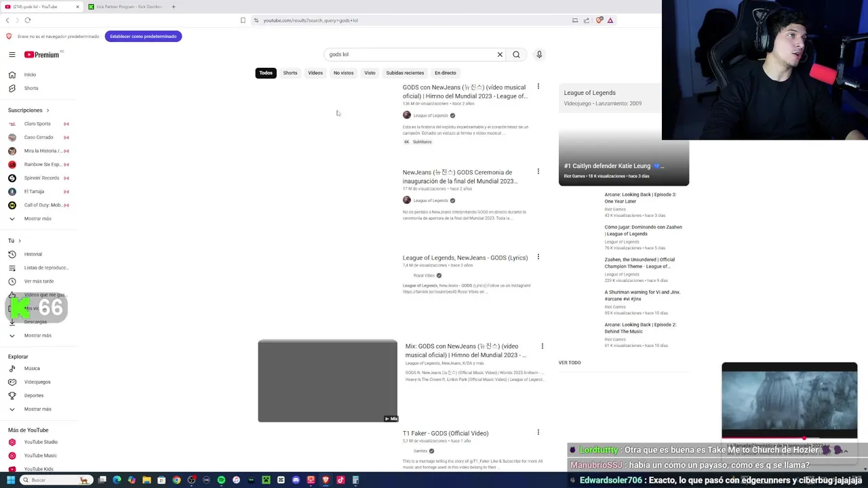Clear the search box with the X
Screen dimensions: 868x488
[x=500, y=54]
